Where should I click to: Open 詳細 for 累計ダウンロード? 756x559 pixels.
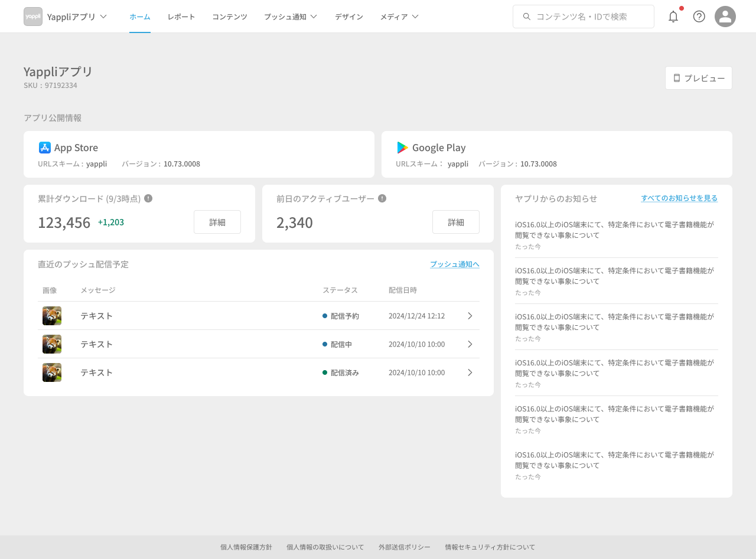point(217,222)
